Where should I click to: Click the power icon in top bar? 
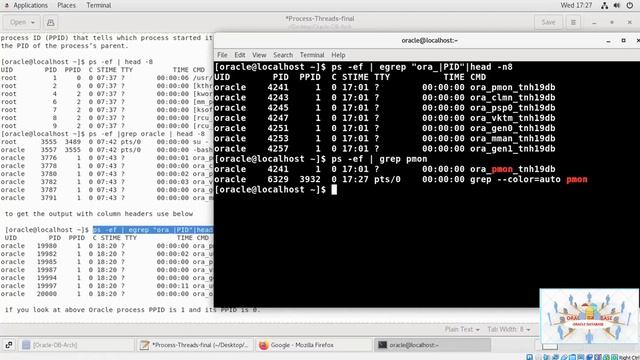click(630, 5)
